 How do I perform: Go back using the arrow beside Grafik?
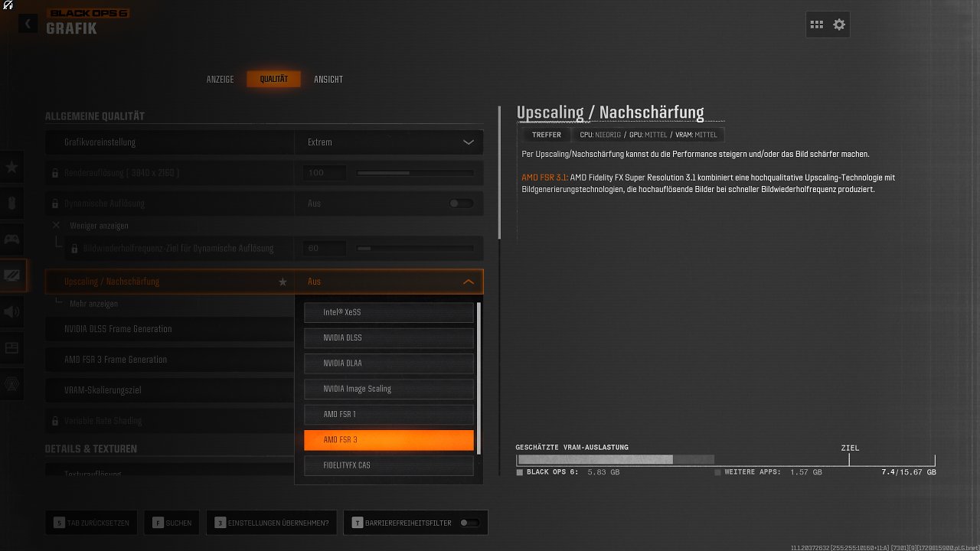pos(28,24)
